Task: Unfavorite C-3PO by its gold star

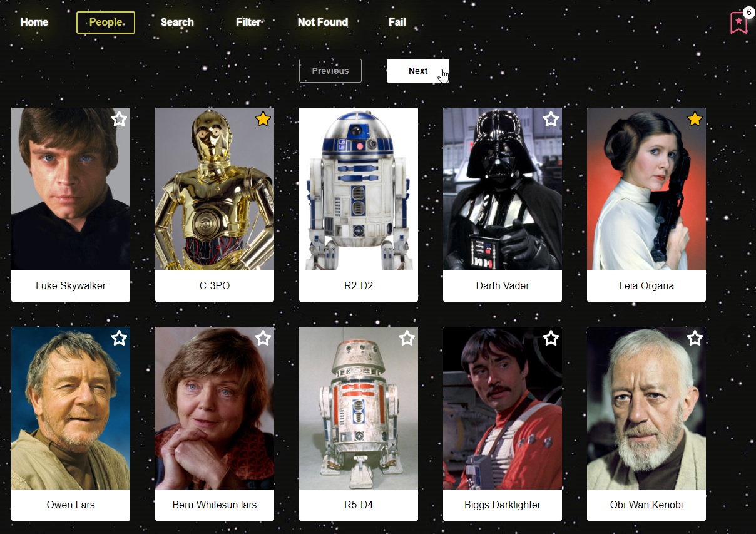Action: [x=263, y=119]
